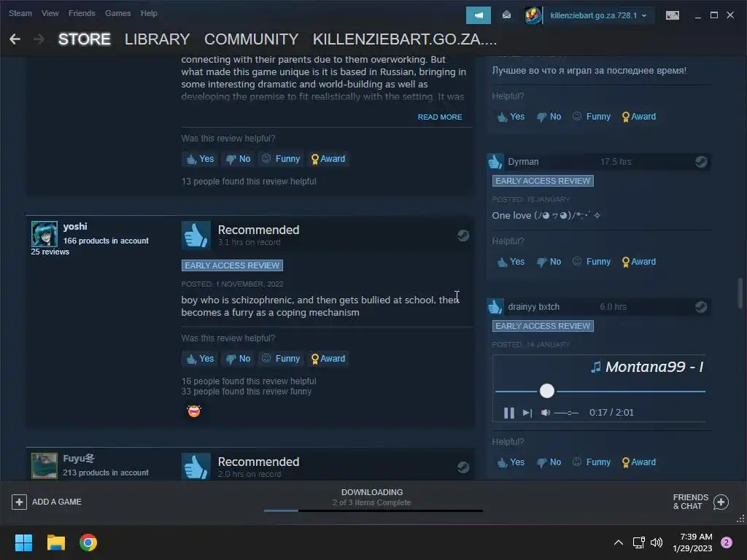Click the laughing emoji award on yoshi's review
The image size is (747, 560).
tap(194, 411)
